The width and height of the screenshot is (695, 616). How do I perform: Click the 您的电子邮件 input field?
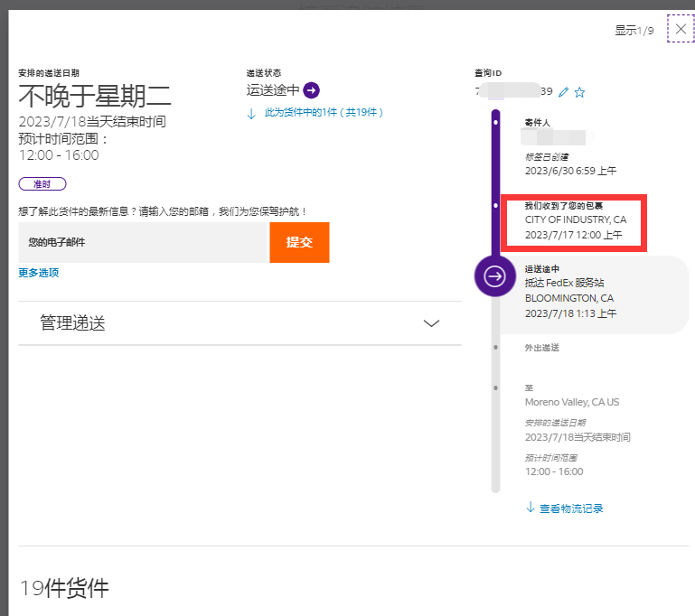[x=144, y=242]
